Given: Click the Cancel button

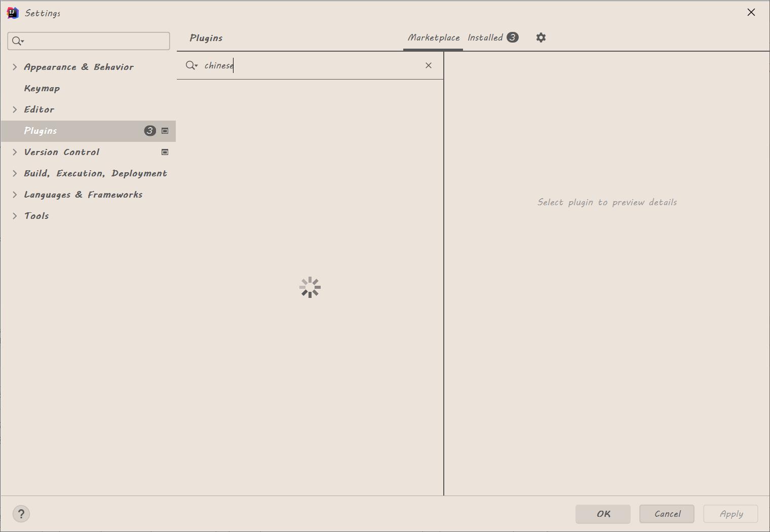Looking at the screenshot, I should (667, 514).
